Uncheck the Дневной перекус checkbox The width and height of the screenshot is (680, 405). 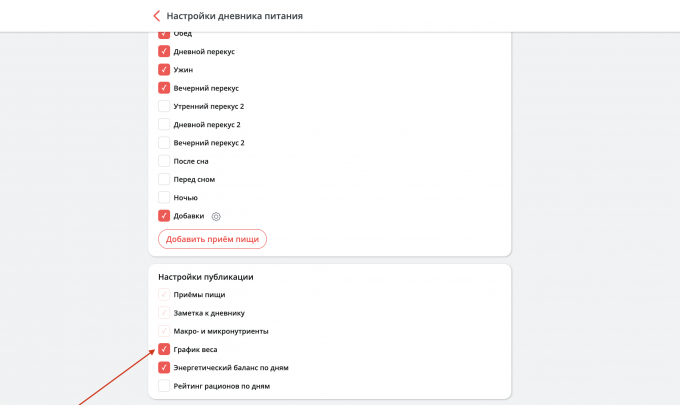164,51
